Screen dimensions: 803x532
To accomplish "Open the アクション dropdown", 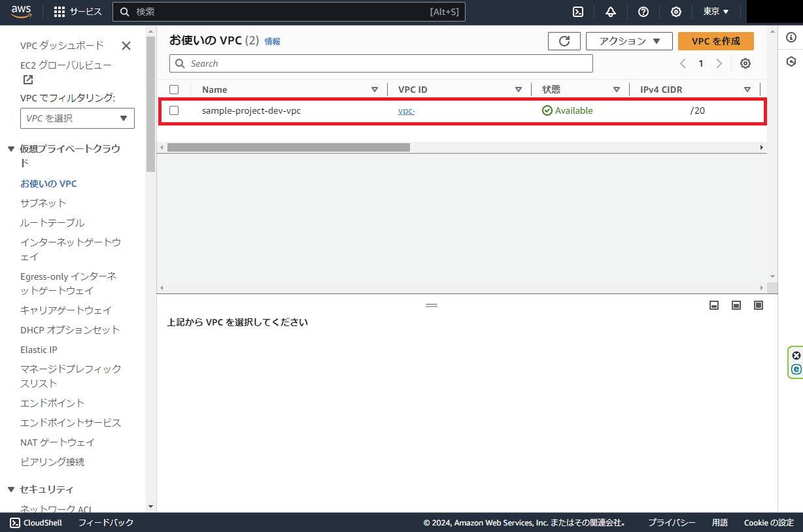I will pos(629,41).
